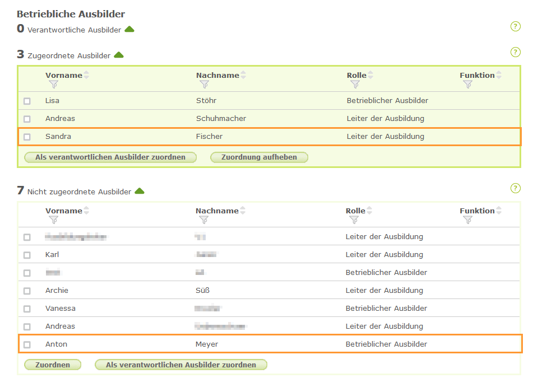
Task: Click filter icon under Vorname in assigned table
Action: [x=54, y=85]
